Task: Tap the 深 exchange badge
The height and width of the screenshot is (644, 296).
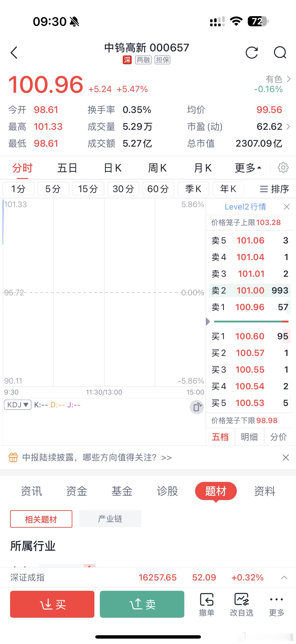Action: click(127, 60)
